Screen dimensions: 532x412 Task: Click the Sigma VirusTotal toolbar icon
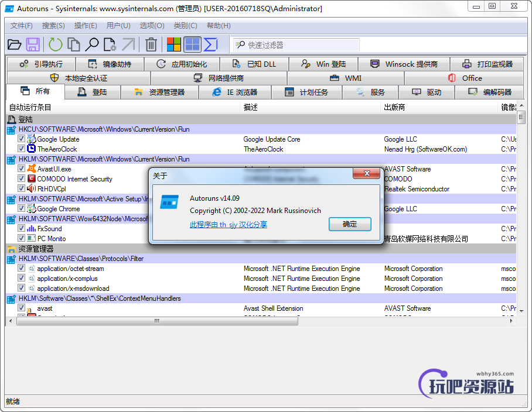pyautogui.click(x=211, y=44)
